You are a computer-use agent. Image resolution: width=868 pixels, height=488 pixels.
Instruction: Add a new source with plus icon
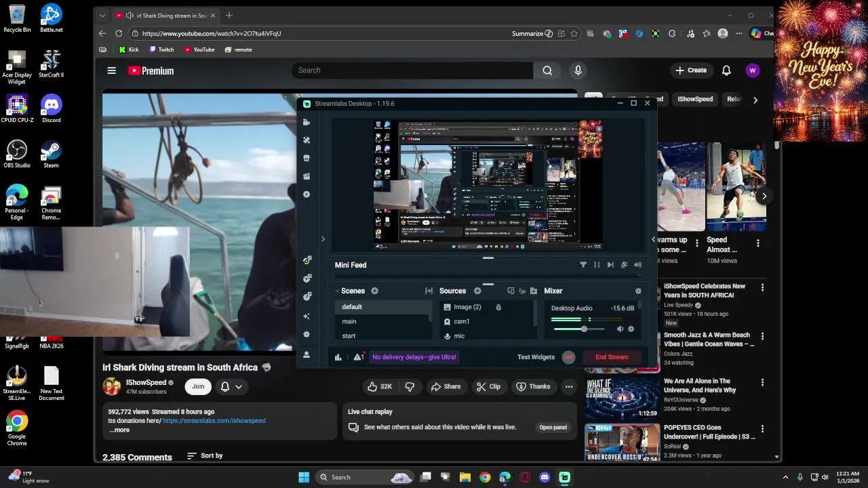[x=477, y=291]
